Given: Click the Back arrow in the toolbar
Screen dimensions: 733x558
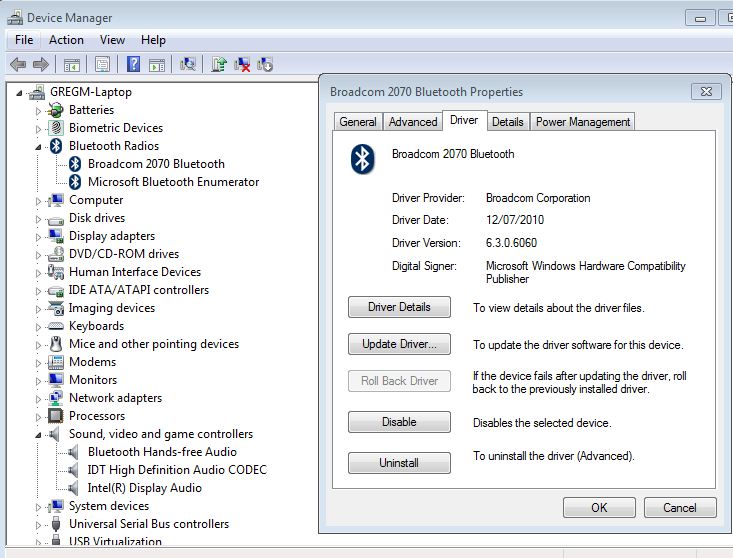Looking at the screenshot, I should (x=17, y=64).
